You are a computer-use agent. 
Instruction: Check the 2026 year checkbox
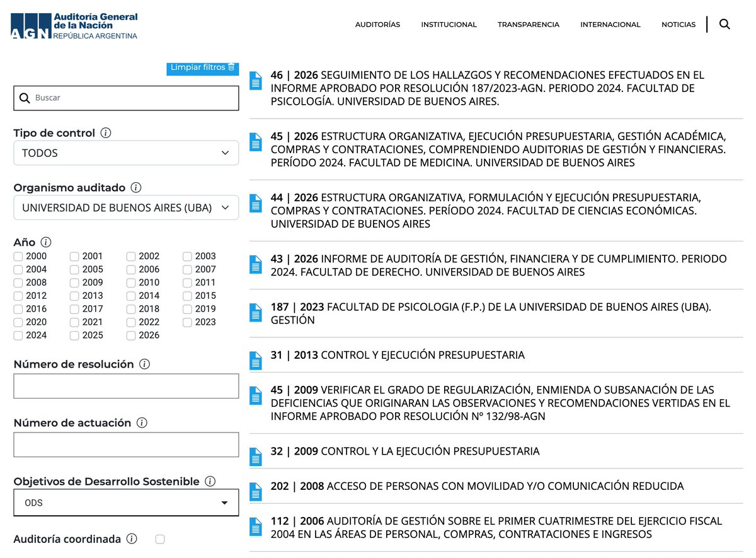pos(131,335)
